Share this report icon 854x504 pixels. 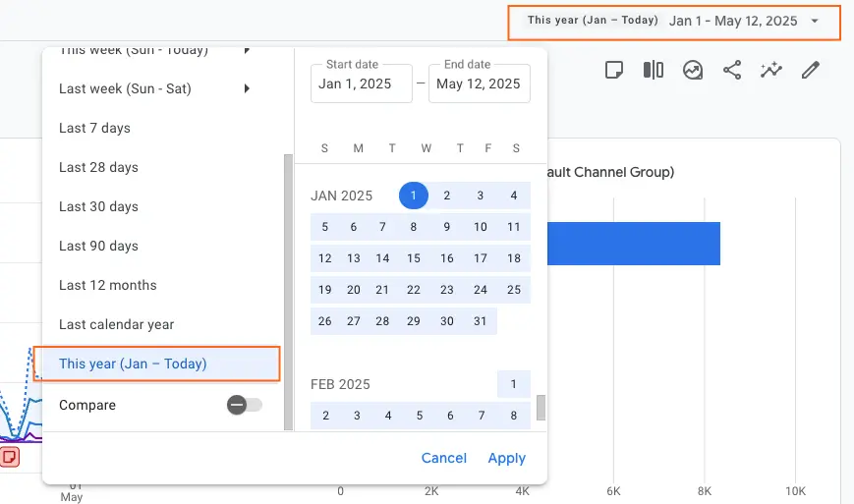point(732,70)
